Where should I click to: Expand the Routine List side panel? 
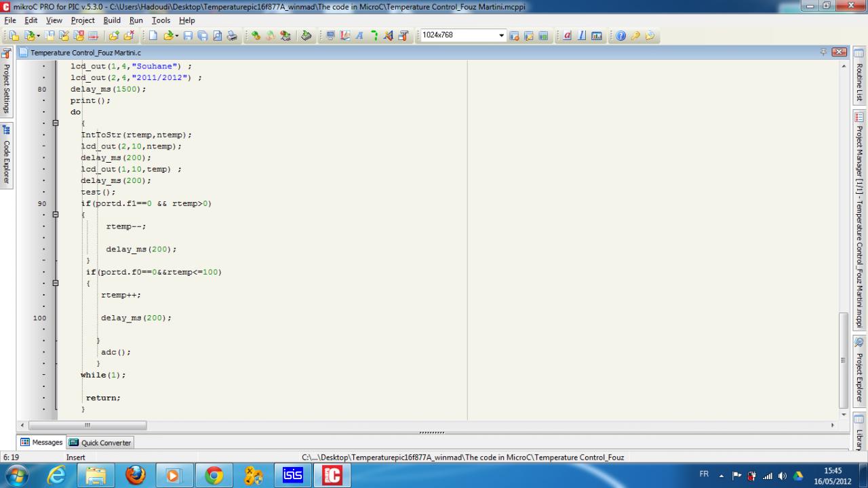coord(860,76)
